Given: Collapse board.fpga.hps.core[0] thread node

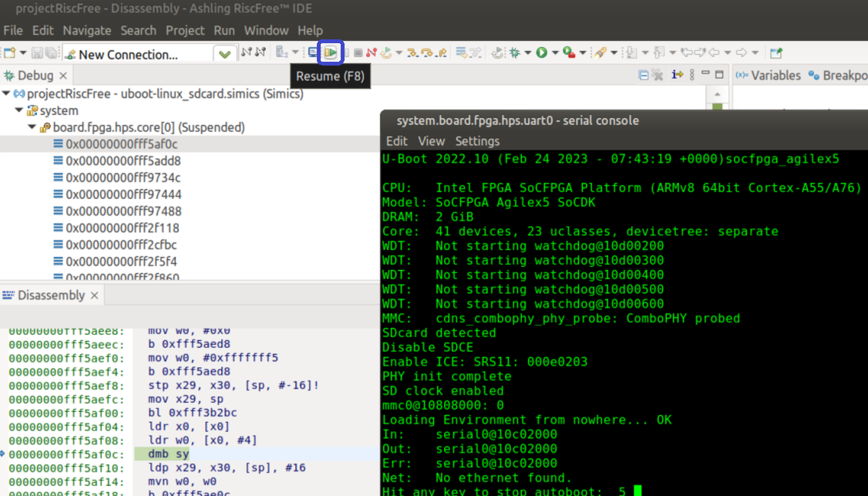Looking at the screenshot, I should [x=32, y=127].
